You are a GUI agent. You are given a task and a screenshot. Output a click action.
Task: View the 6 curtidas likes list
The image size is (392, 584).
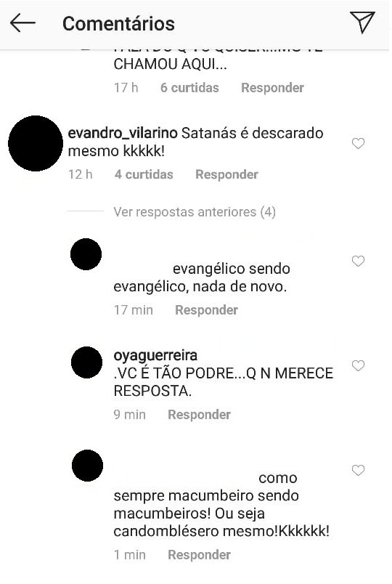(189, 87)
